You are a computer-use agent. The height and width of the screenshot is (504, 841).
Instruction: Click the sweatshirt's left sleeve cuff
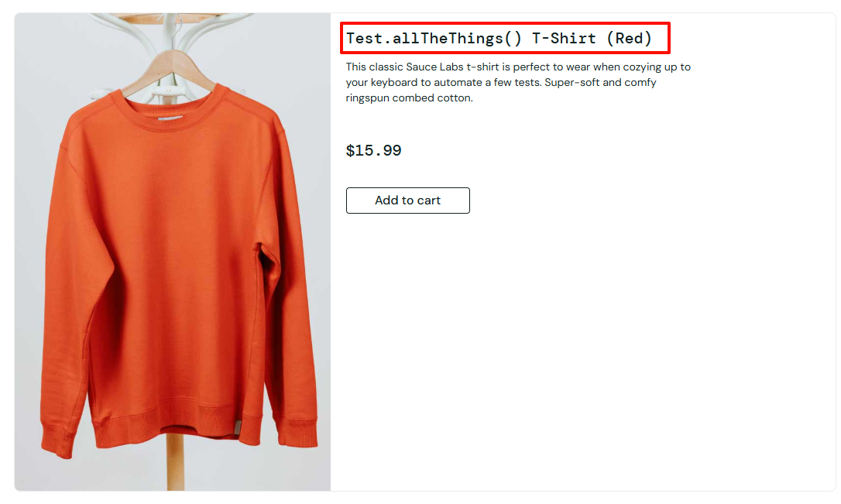point(57,440)
